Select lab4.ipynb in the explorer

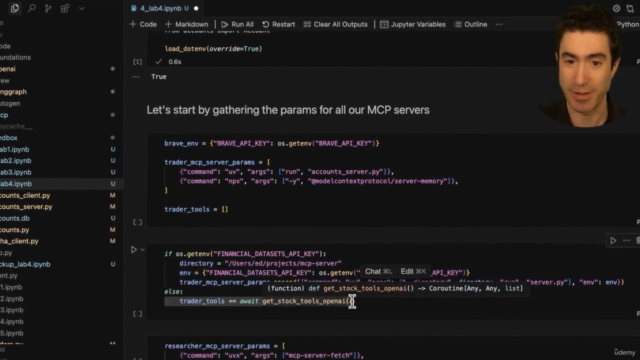click(61, 184)
